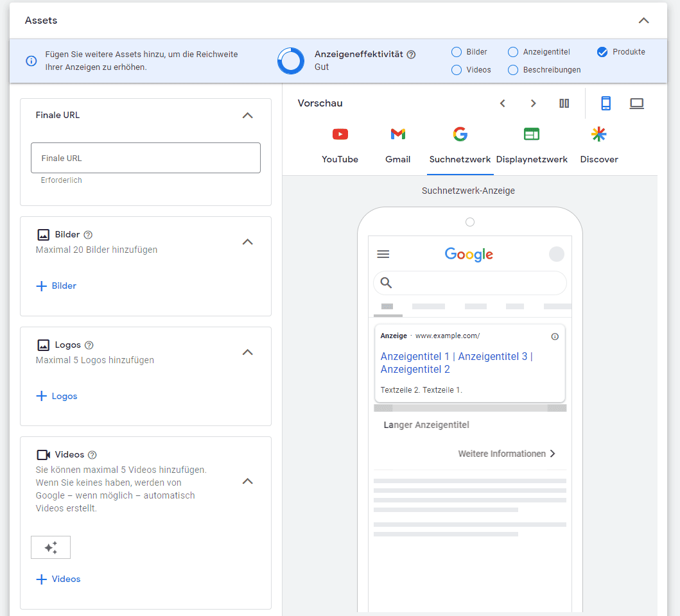Switch to side-by-side preview layout
Screen dimensions: 680x616
tap(564, 103)
